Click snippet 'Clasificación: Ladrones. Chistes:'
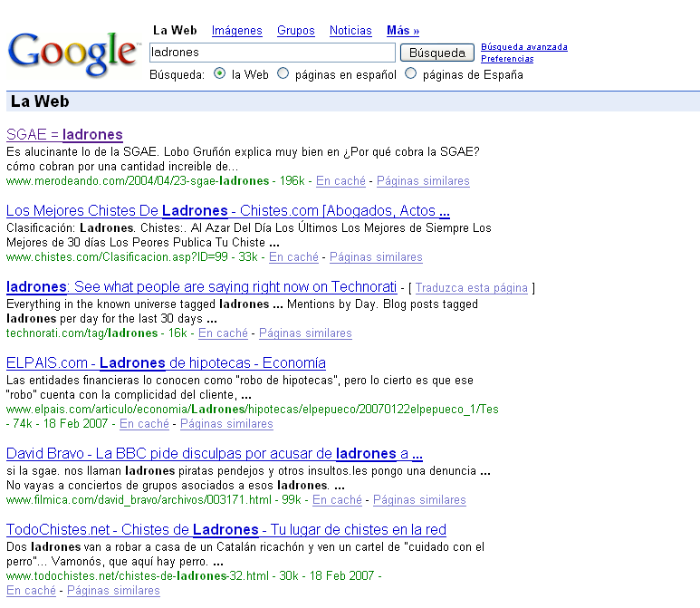This screenshot has height=608, width=700. click(x=249, y=235)
